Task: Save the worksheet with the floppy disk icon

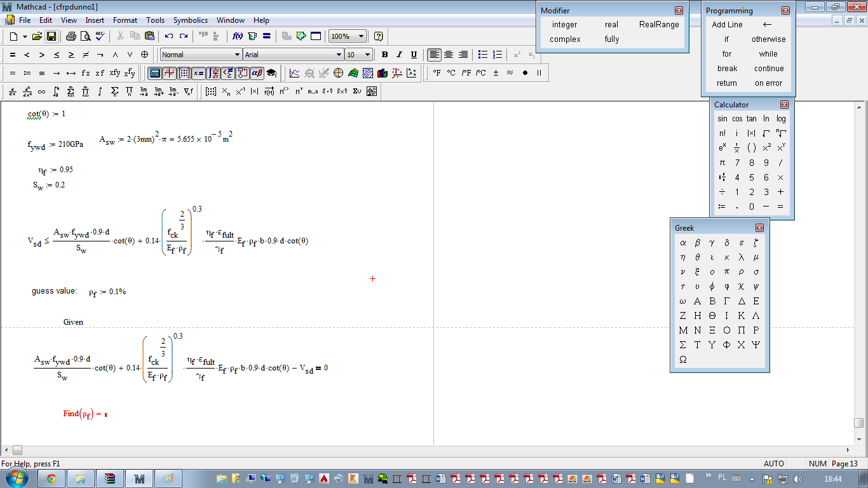Action: (x=51, y=36)
